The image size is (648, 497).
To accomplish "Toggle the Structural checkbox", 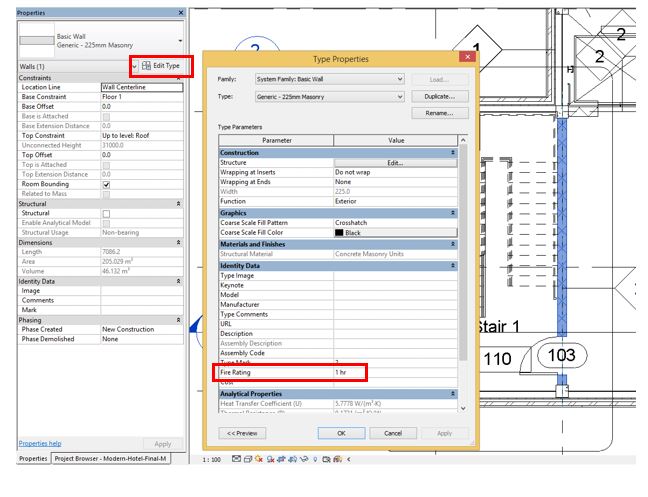I will [x=106, y=214].
